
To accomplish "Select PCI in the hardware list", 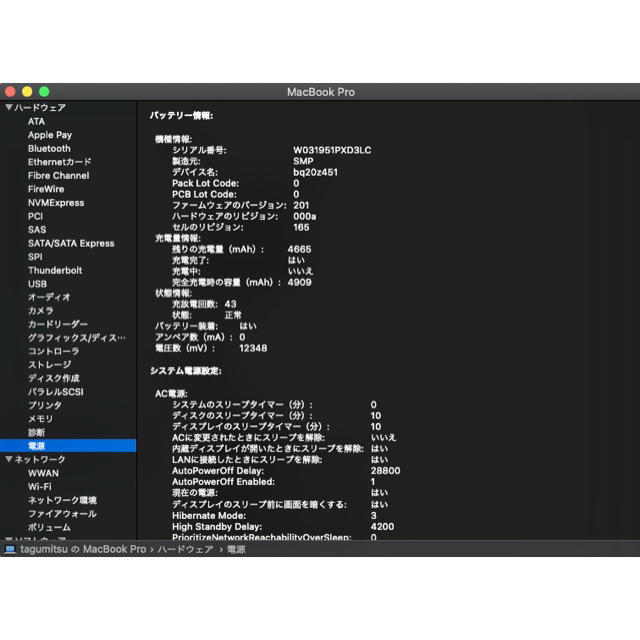I will click(x=35, y=216).
